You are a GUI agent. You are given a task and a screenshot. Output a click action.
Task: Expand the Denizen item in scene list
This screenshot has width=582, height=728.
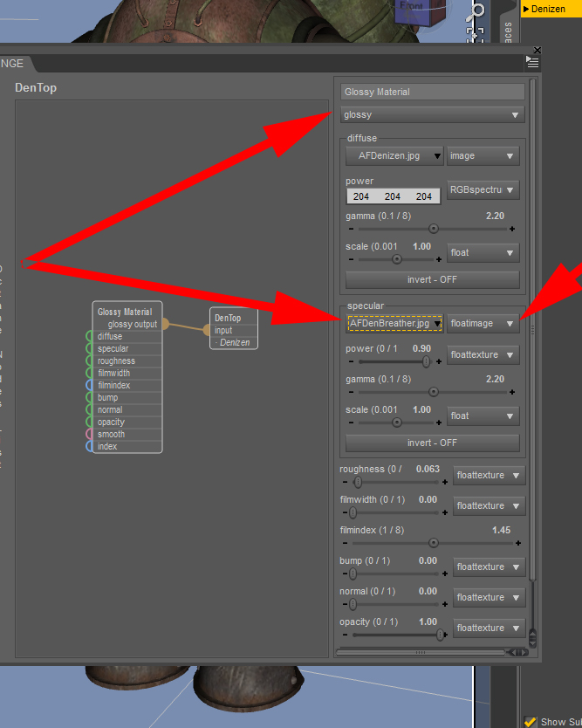pos(526,9)
